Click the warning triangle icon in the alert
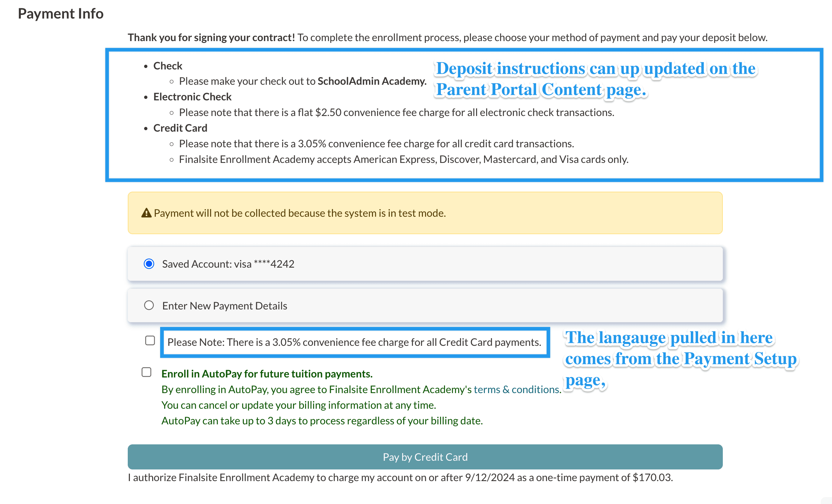This screenshot has height=504, width=832. coord(146,213)
